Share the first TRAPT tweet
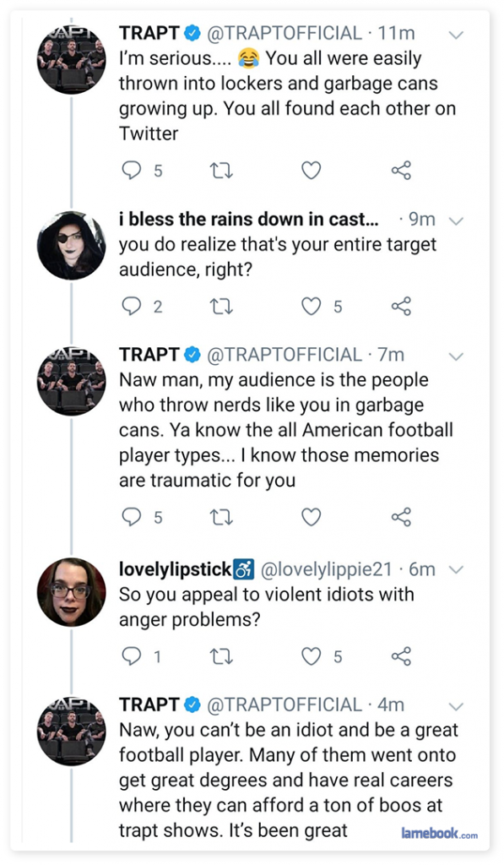Screen dimensions: 504x865 coord(402,171)
